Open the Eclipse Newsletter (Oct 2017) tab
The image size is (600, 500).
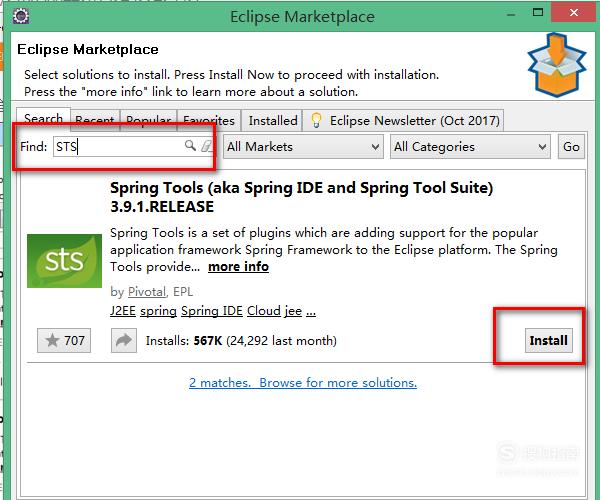coord(404,121)
